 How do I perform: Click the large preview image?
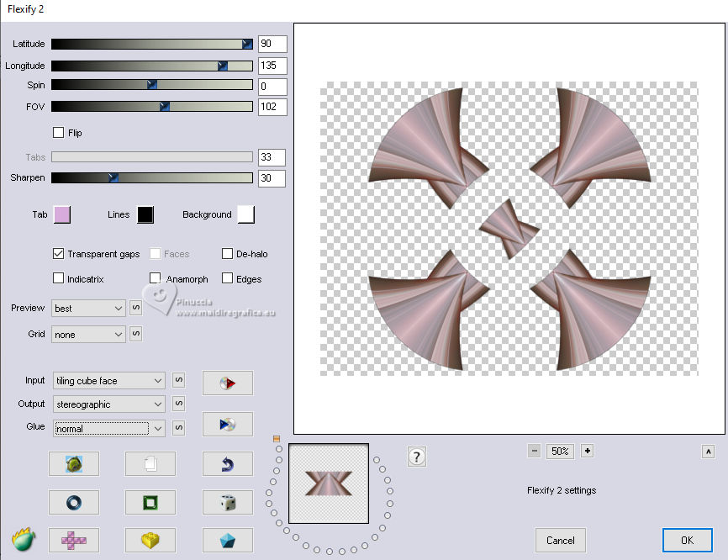point(509,229)
